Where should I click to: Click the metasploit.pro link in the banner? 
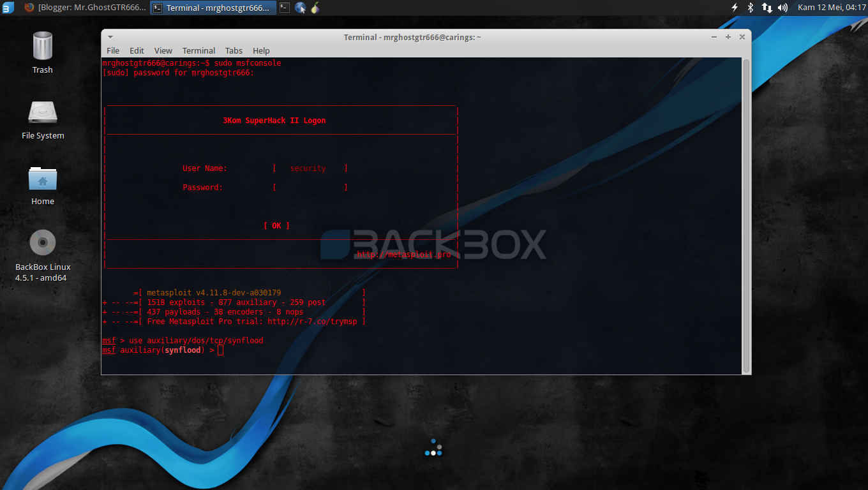pos(404,254)
